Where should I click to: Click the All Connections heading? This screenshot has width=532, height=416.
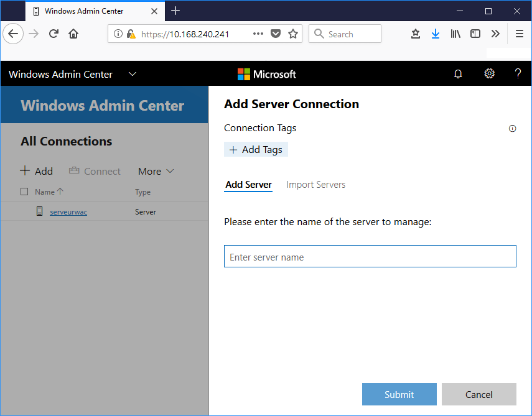click(66, 141)
